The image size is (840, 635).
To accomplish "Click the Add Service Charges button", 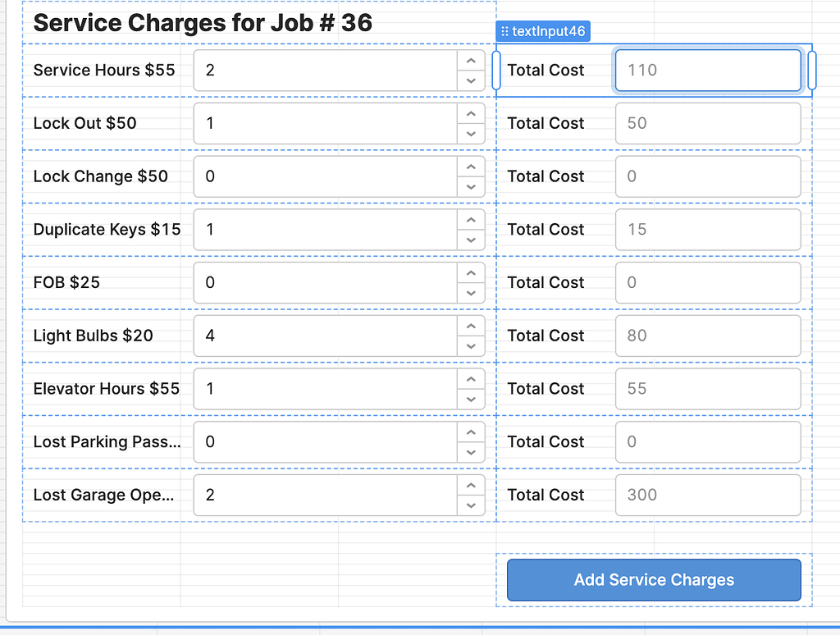I will click(653, 580).
